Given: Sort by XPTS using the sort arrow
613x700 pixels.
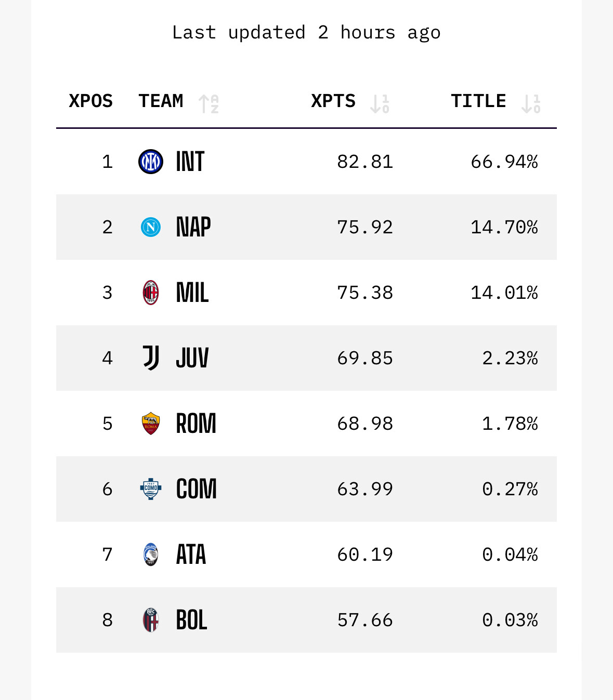Looking at the screenshot, I should 380,103.
